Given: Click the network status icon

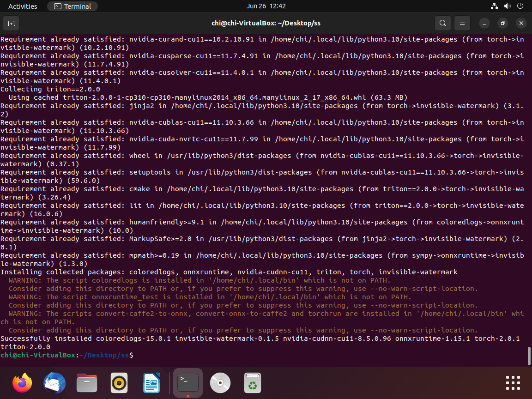Looking at the screenshot, I should pyautogui.click(x=494, y=6).
